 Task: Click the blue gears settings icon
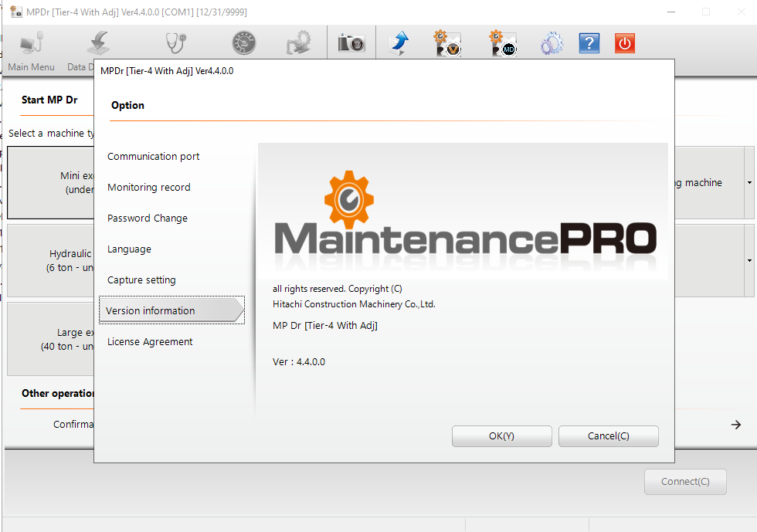pyautogui.click(x=552, y=42)
